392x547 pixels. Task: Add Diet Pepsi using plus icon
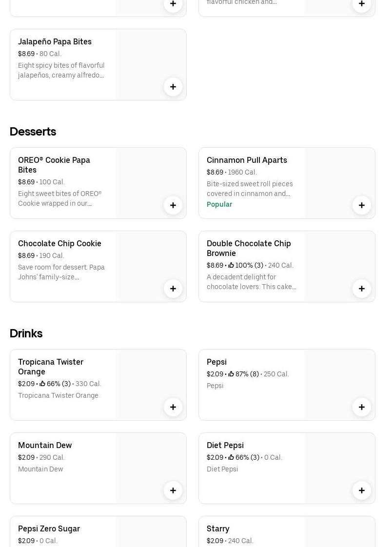pos(362,490)
